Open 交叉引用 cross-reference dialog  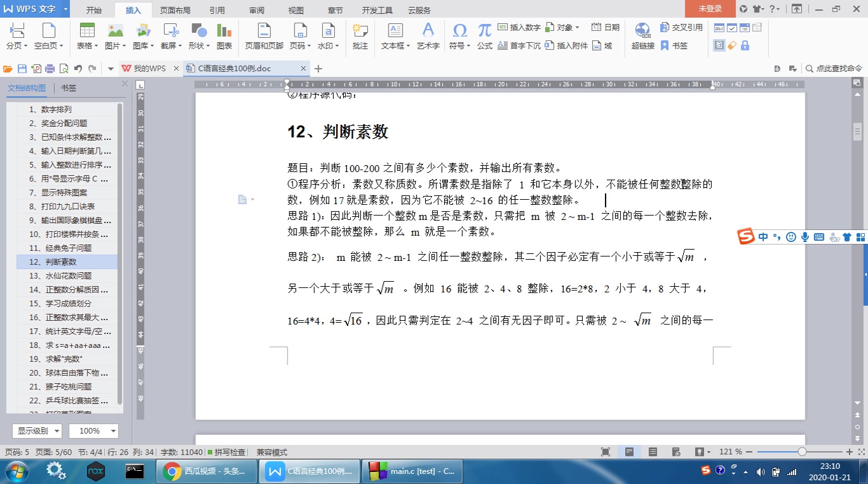coord(682,28)
